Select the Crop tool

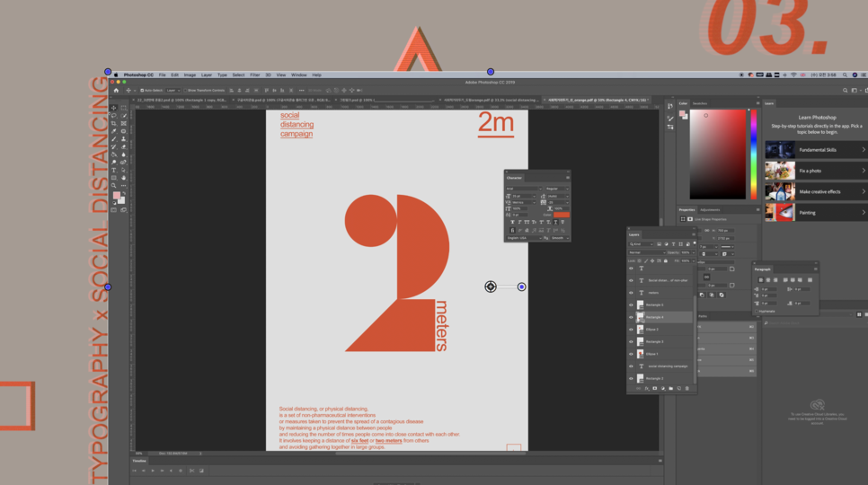(113, 123)
